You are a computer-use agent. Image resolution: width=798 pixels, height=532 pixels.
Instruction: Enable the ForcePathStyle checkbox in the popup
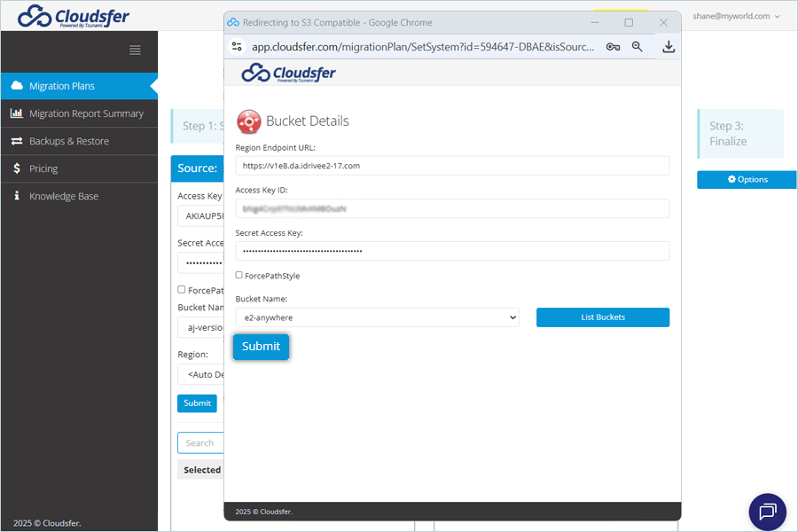click(x=239, y=275)
